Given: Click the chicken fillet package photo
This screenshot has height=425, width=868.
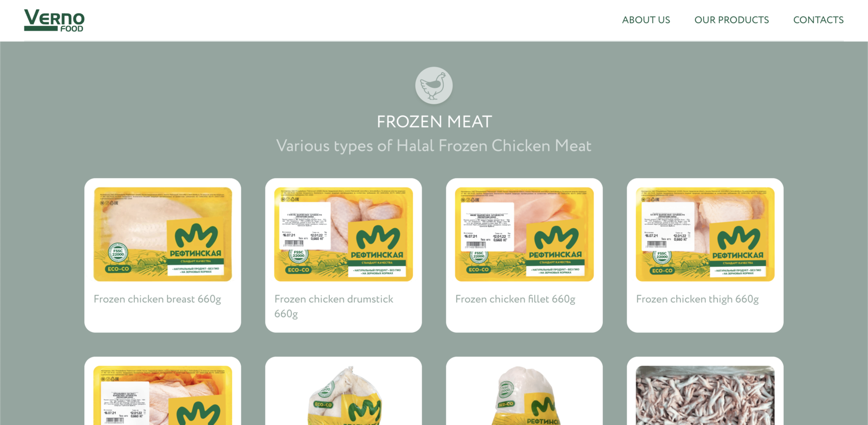Looking at the screenshot, I should click(524, 233).
